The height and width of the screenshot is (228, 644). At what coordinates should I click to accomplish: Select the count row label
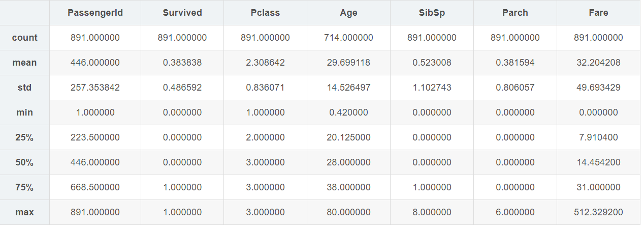click(x=25, y=38)
